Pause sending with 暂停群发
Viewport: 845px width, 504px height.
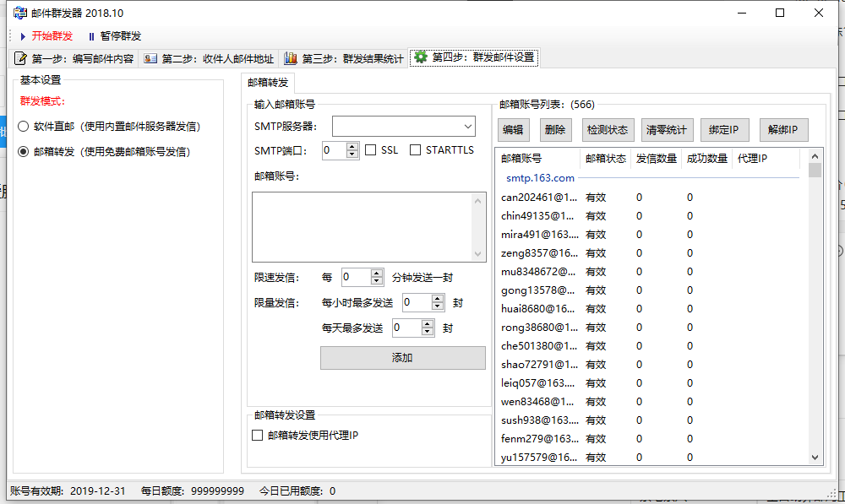(x=115, y=36)
